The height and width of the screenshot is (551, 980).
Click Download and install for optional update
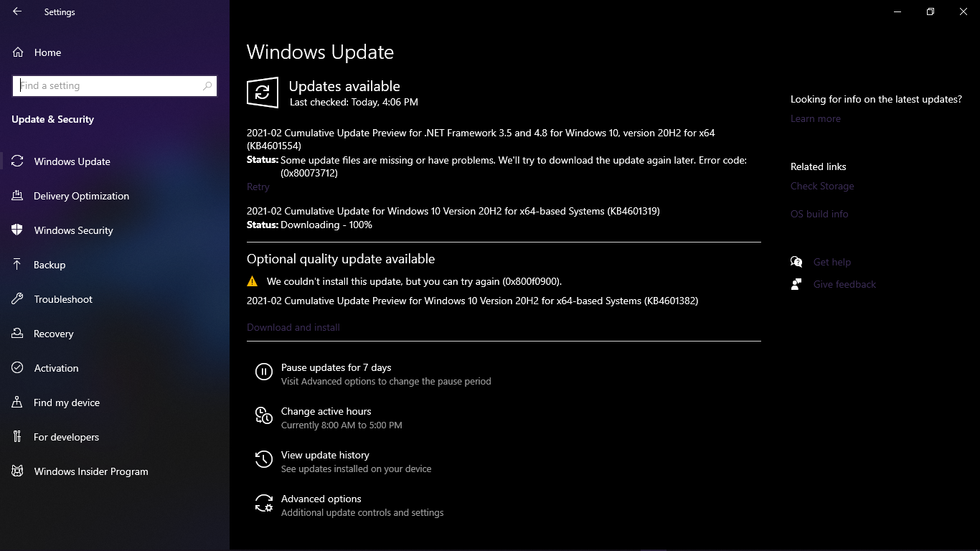(x=293, y=327)
